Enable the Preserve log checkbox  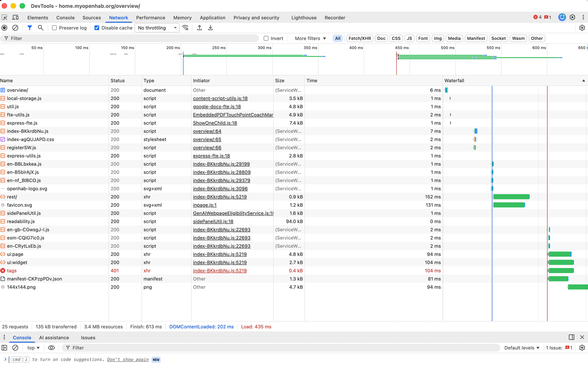[55, 28]
